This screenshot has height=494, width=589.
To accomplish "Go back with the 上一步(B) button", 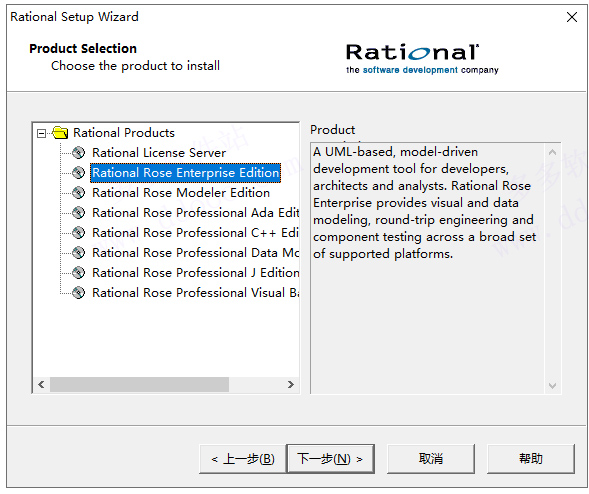I will coord(243,459).
